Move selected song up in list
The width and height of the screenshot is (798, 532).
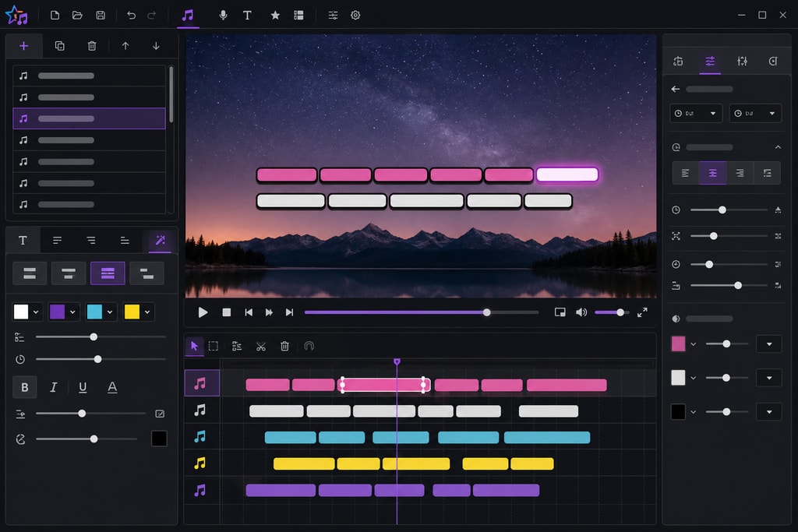click(125, 46)
